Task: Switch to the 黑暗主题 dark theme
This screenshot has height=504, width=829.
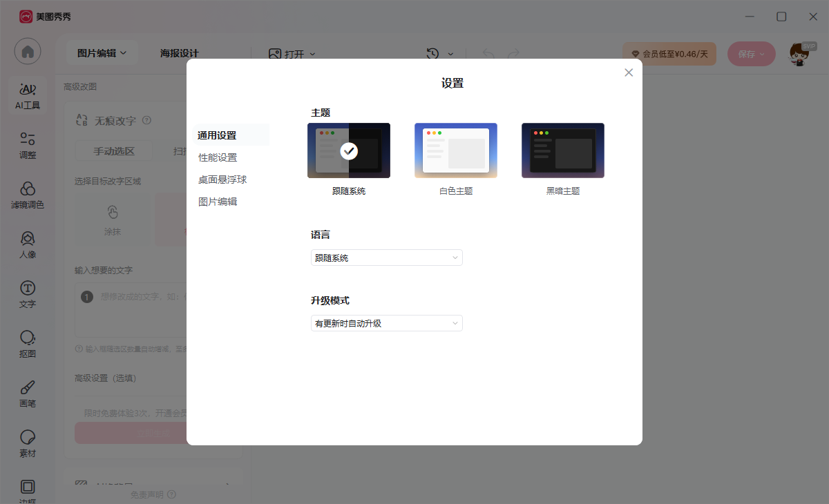Action: [x=563, y=151]
